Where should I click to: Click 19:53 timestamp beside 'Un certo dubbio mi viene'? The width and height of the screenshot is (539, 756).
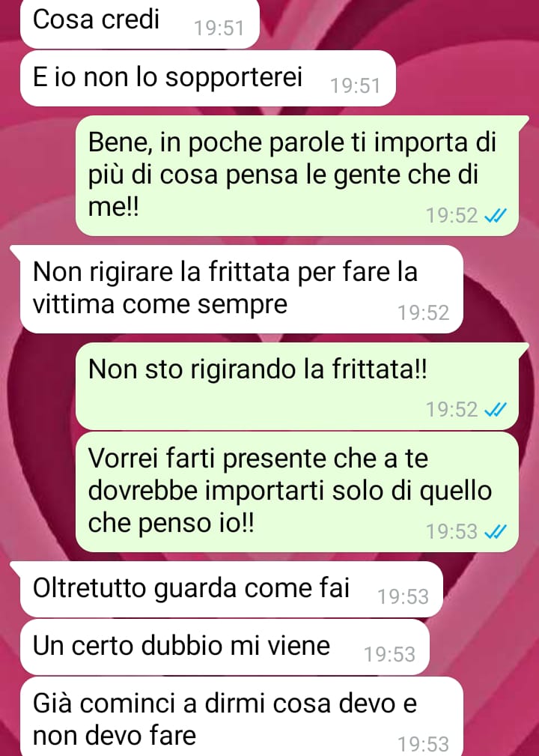coord(389,655)
